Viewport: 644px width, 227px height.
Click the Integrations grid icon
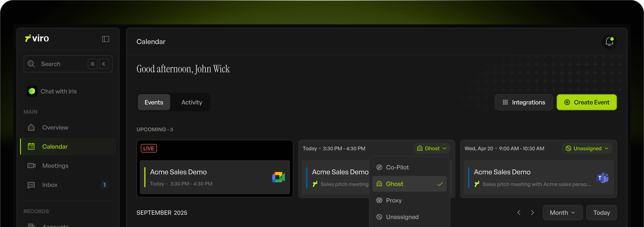[x=505, y=102]
